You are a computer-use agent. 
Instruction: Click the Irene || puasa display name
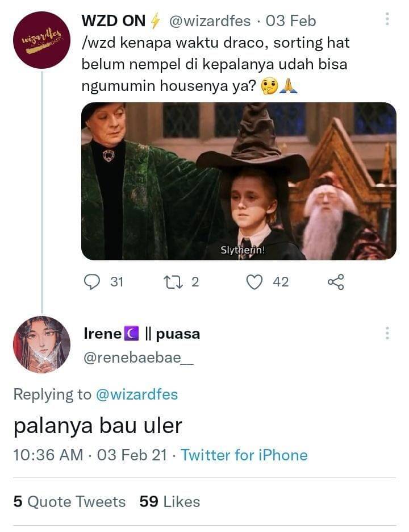(x=141, y=334)
